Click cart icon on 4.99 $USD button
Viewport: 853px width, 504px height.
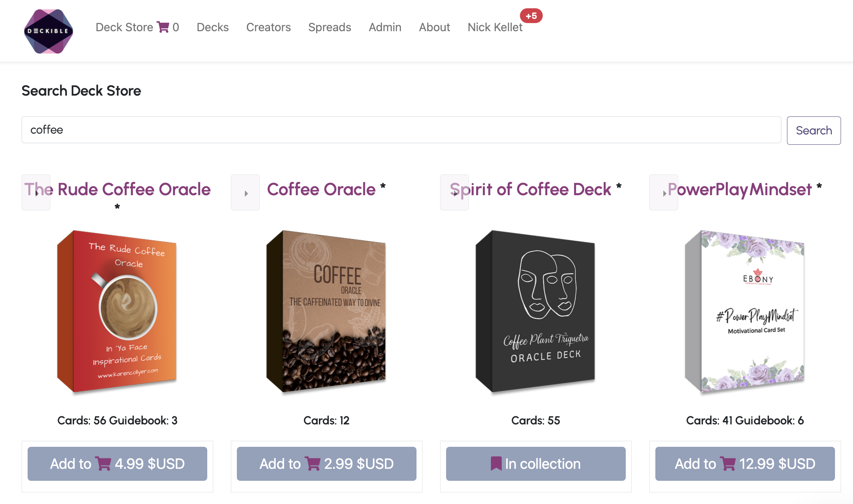click(103, 464)
